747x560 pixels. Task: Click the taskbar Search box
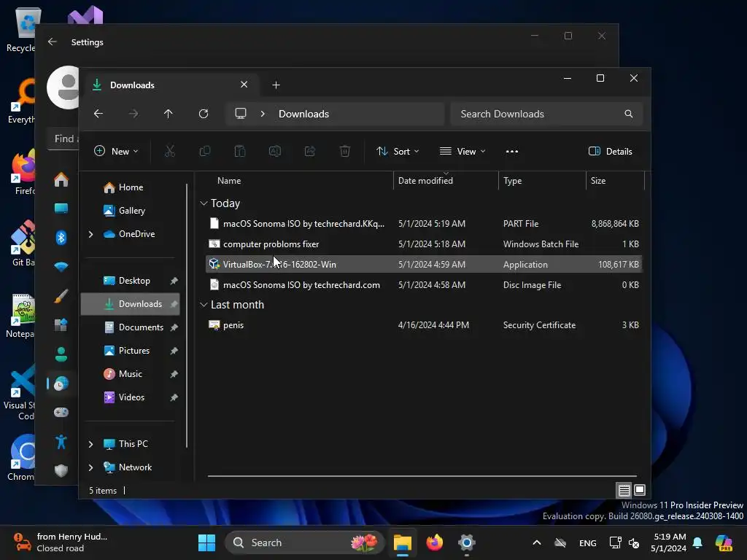[304, 542]
